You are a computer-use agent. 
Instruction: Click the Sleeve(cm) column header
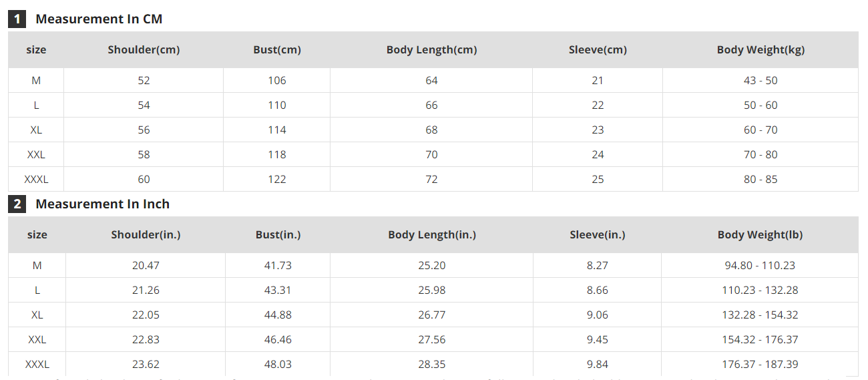tap(598, 49)
